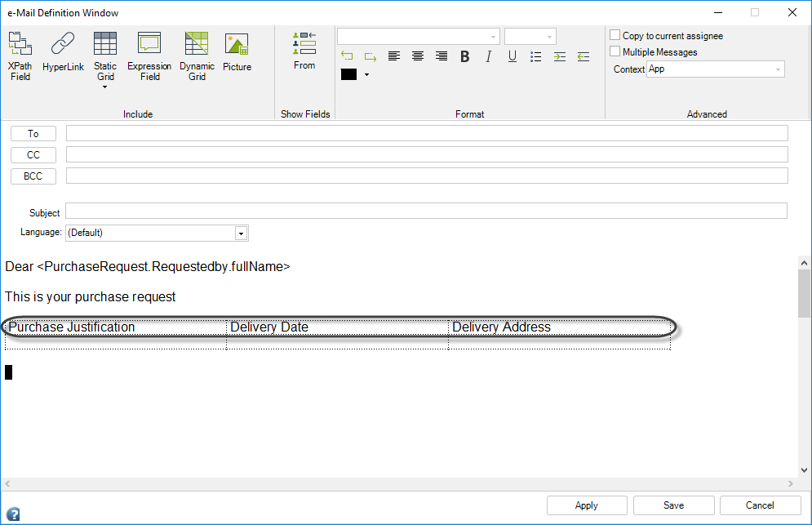Align text right

441,56
